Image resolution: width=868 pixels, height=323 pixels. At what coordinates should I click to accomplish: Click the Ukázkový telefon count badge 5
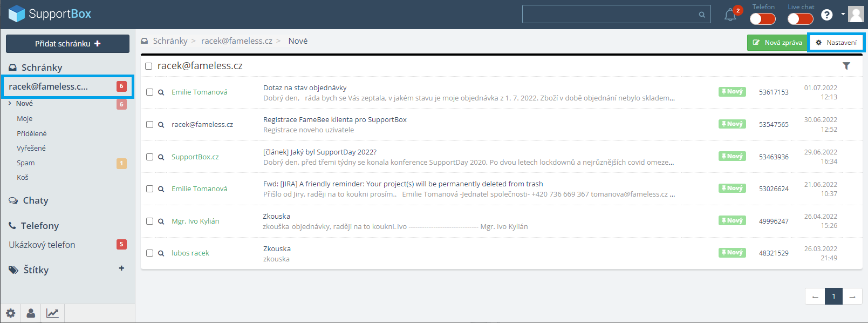point(122,245)
